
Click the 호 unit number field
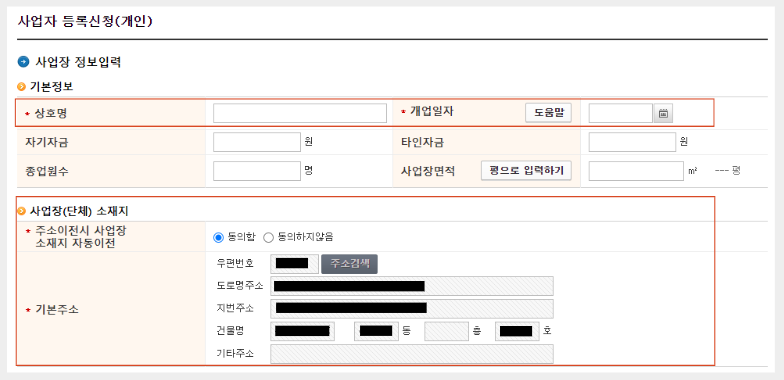(517, 331)
